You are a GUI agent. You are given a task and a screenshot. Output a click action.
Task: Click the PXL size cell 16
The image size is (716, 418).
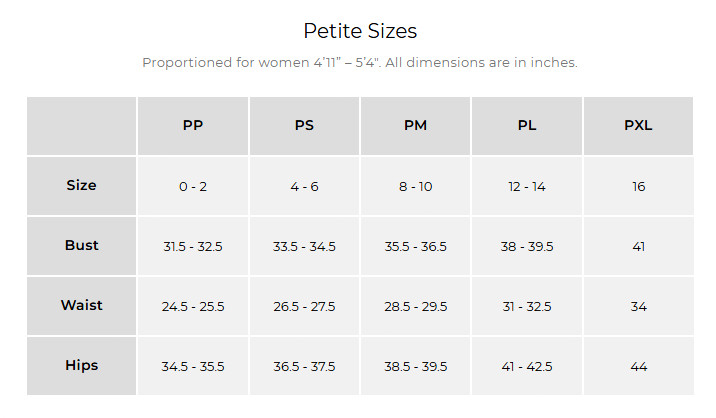coord(638,186)
